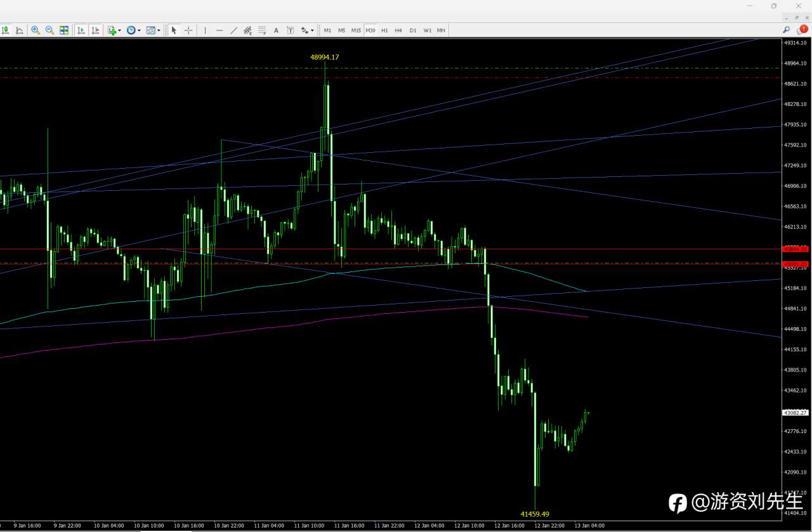This screenshot has width=812, height=532.
Task: Expand the templates dropdown arrow
Action: (x=159, y=30)
